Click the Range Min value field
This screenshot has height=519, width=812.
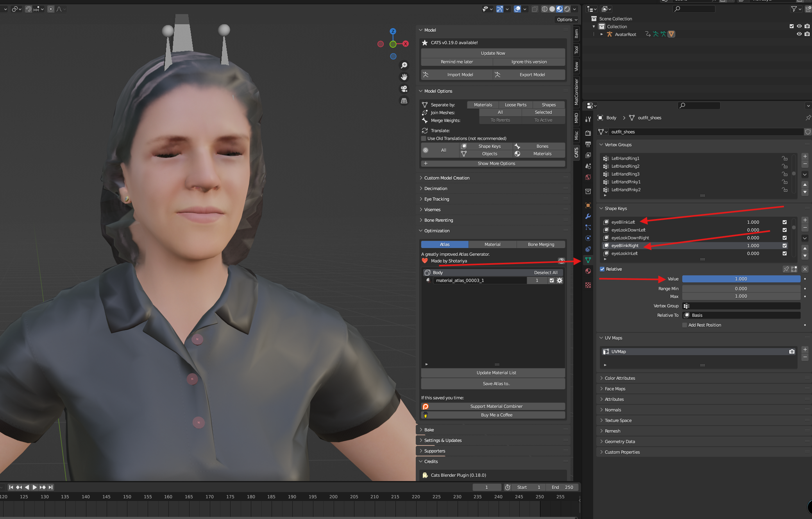[x=741, y=289]
